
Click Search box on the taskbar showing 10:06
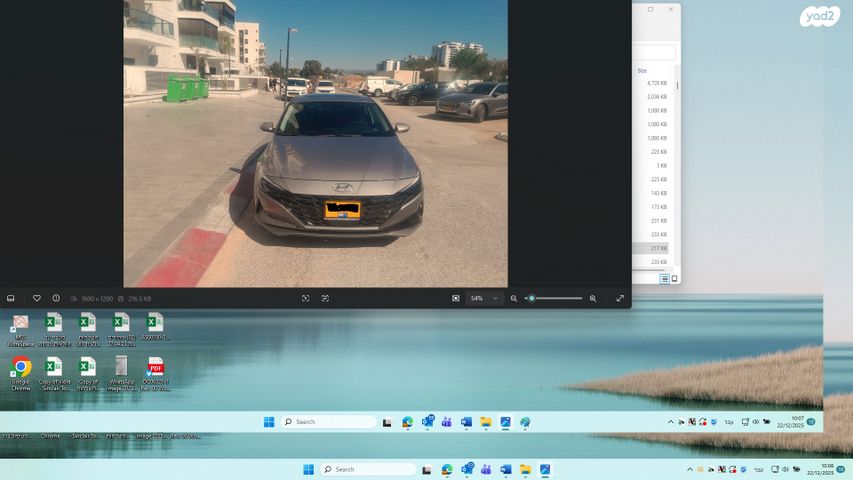click(x=368, y=469)
